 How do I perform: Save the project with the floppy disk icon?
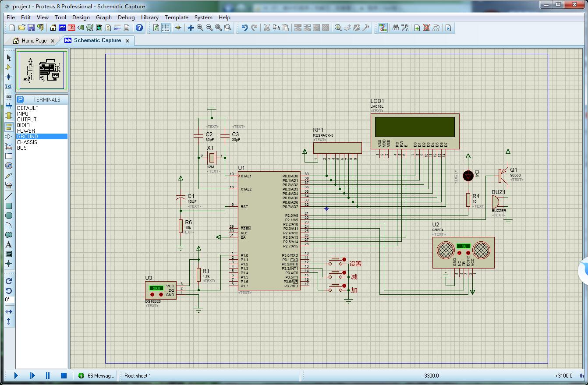click(31, 28)
